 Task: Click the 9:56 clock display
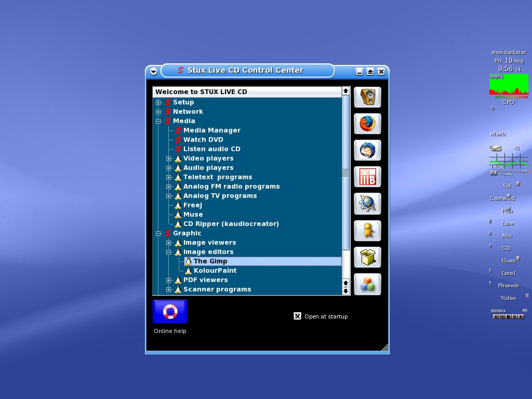(505, 69)
